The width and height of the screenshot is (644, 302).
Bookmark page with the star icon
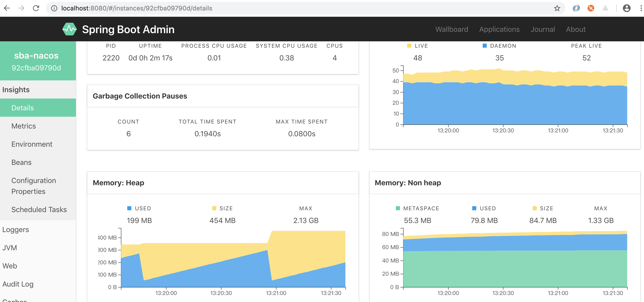coord(557,8)
